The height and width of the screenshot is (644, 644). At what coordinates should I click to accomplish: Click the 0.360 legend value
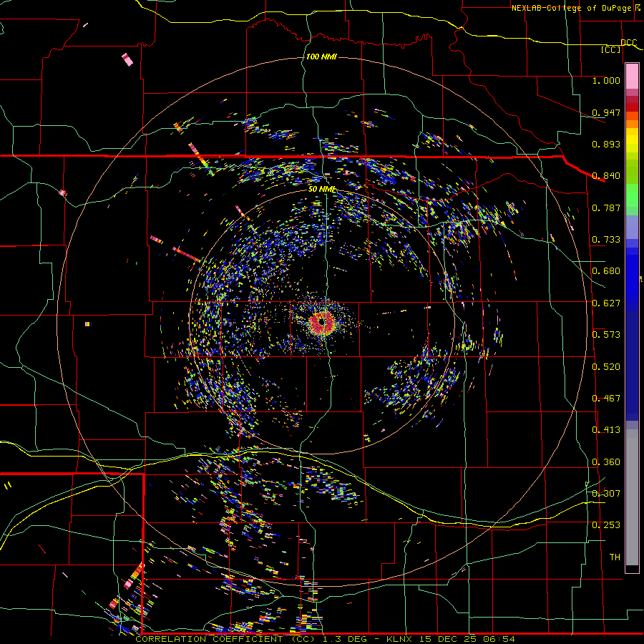(606, 462)
